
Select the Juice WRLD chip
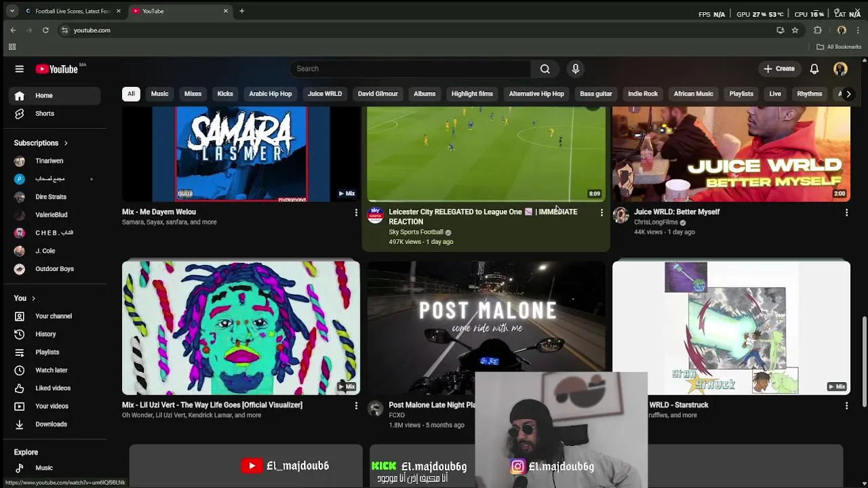tap(325, 94)
